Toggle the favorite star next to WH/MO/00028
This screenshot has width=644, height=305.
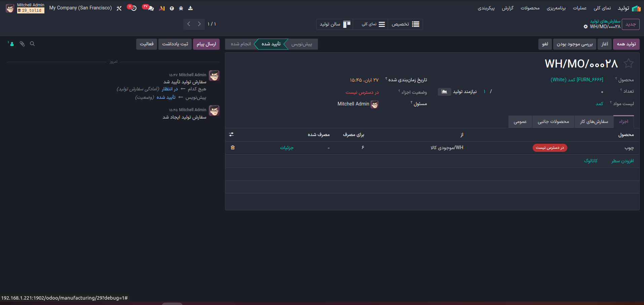pos(628,63)
